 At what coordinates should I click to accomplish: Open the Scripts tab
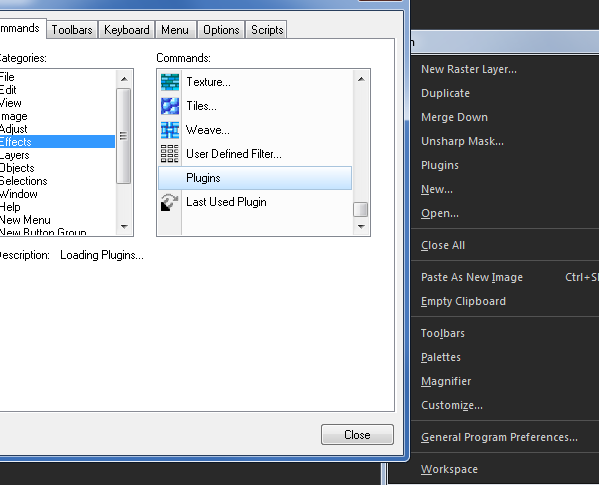tap(267, 29)
